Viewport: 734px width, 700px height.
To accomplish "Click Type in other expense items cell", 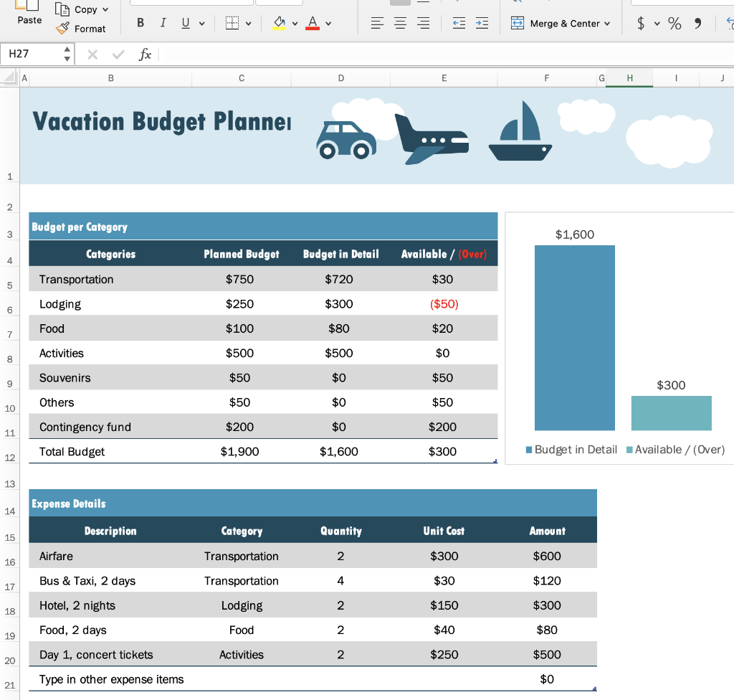I will pyautogui.click(x=111, y=679).
